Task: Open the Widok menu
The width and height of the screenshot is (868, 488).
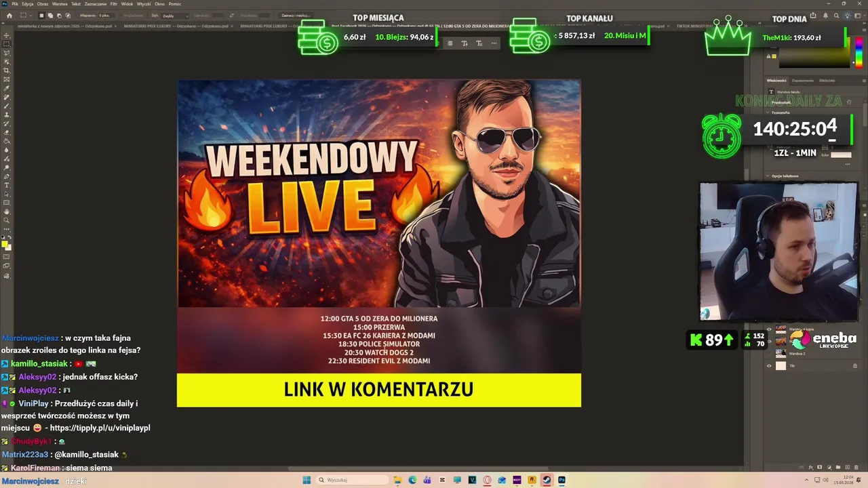Action: (127, 4)
